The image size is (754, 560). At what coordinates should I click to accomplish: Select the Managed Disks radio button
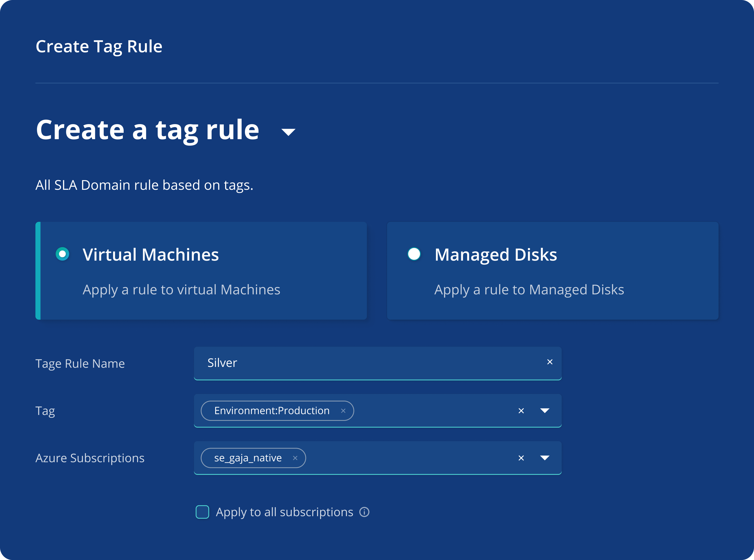click(414, 254)
